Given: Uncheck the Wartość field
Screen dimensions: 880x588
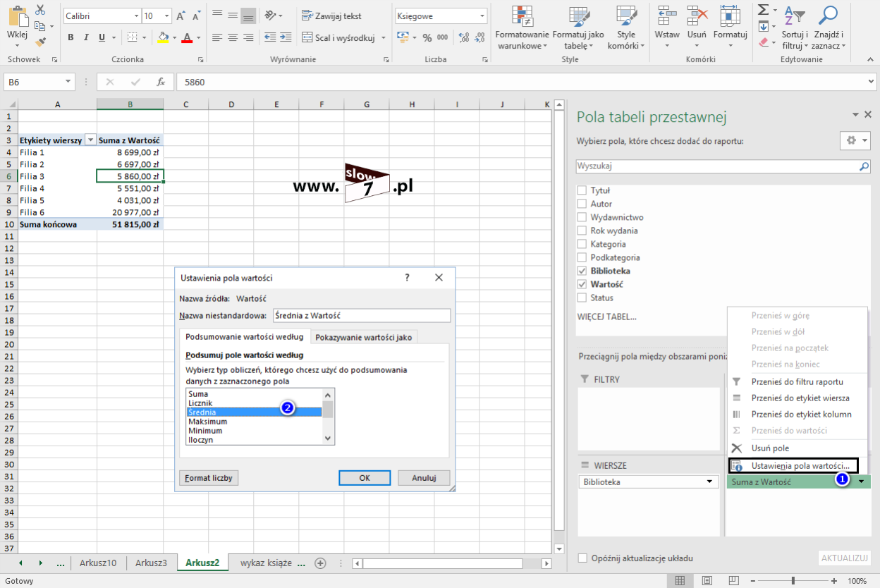Looking at the screenshot, I should click(582, 284).
